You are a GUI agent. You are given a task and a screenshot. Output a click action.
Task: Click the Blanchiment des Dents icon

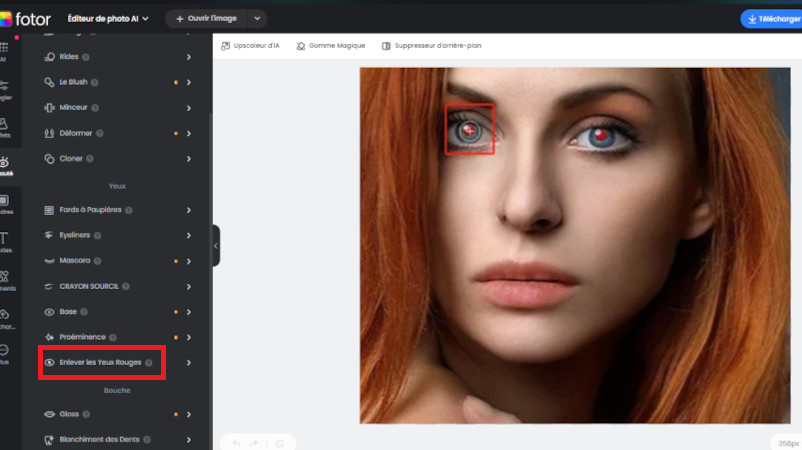[x=49, y=439]
